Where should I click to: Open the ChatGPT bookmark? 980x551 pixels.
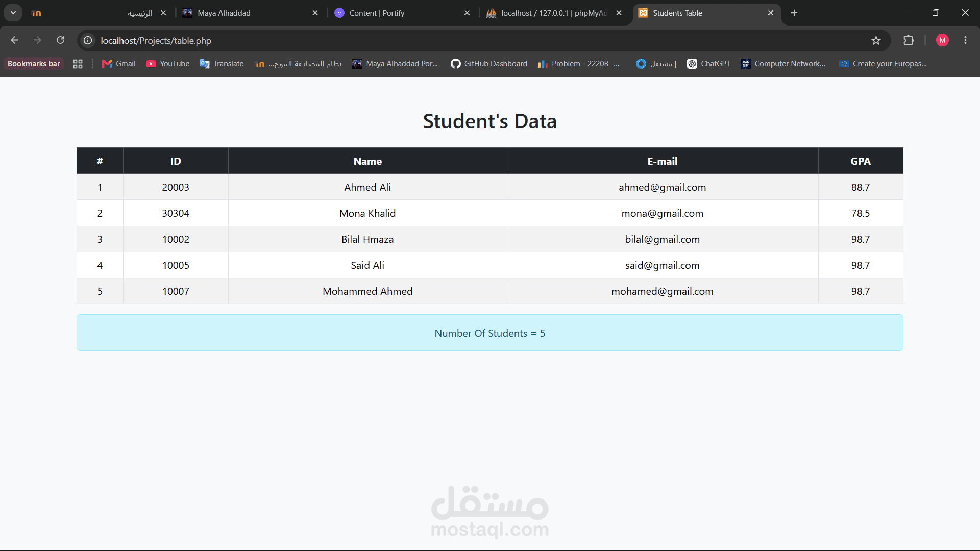point(709,64)
